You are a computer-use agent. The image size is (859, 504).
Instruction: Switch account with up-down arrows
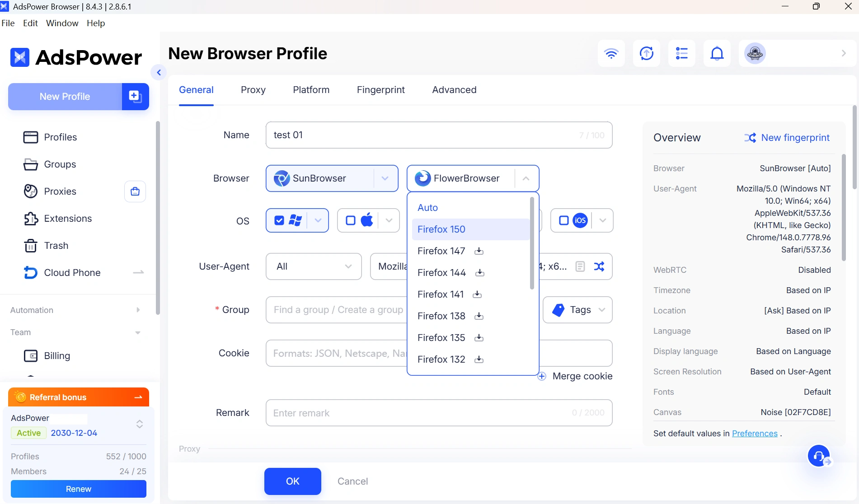coord(140,424)
